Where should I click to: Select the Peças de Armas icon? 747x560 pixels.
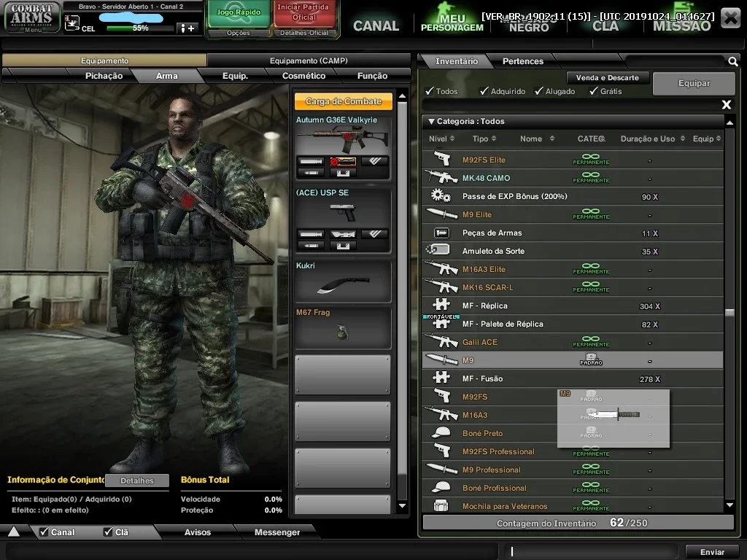pyautogui.click(x=441, y=233)
